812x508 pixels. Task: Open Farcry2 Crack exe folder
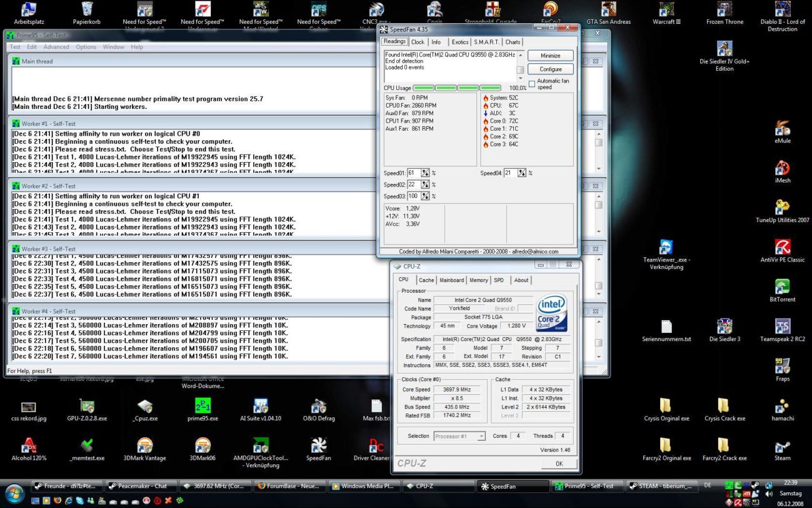coord(724,448)
